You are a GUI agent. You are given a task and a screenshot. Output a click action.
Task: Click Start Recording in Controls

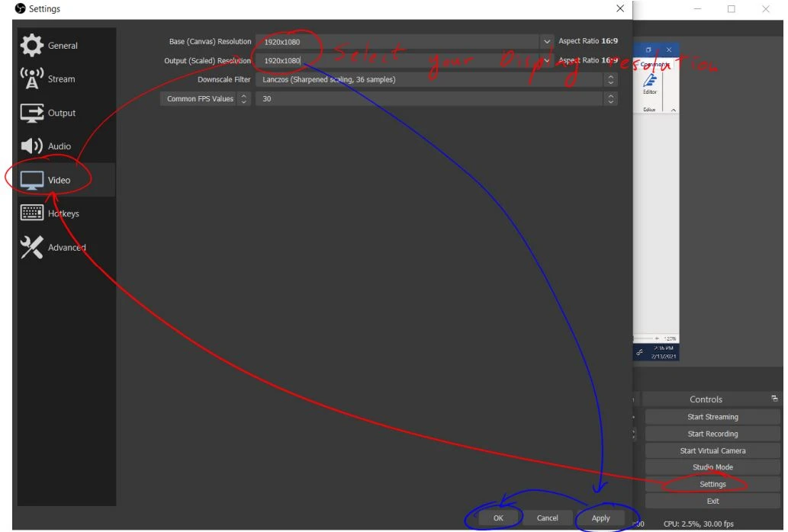point(712,434)
